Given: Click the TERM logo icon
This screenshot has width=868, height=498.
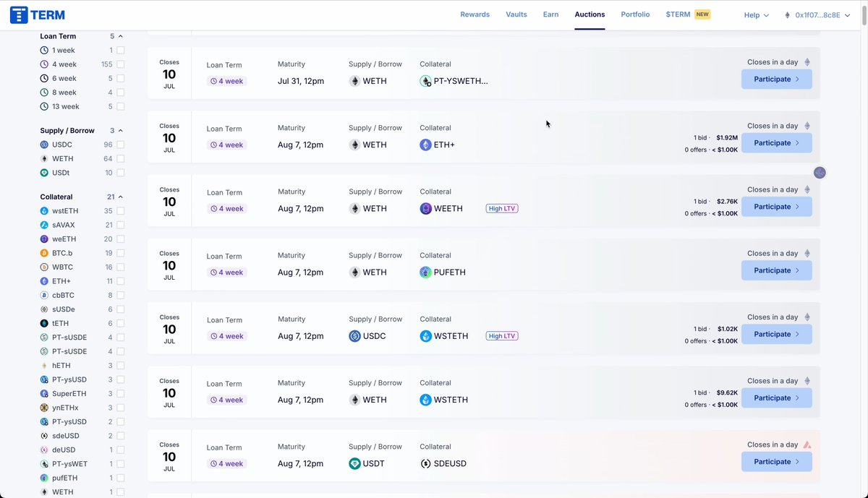Looking at the screenshot, I should [x=20, y=14].
